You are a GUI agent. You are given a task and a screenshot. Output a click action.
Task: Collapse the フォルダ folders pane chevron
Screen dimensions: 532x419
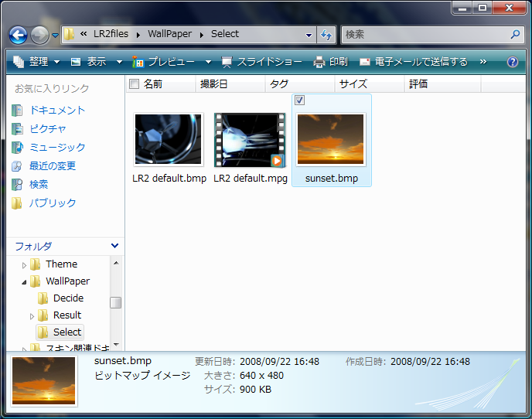115,246
